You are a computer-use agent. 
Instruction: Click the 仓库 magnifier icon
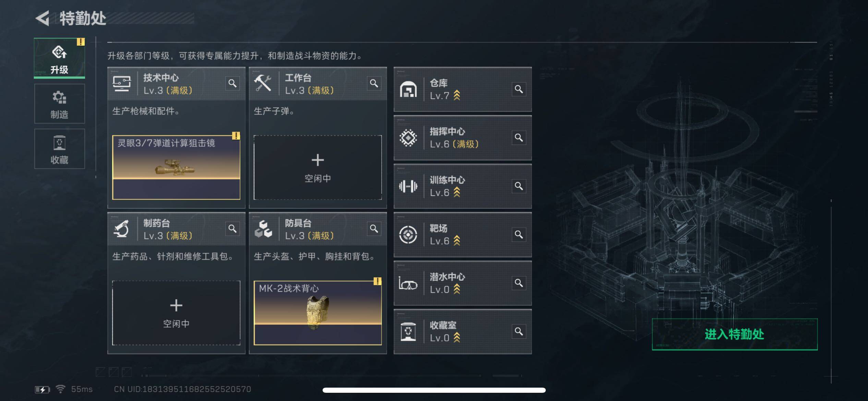tap(519, 89)
